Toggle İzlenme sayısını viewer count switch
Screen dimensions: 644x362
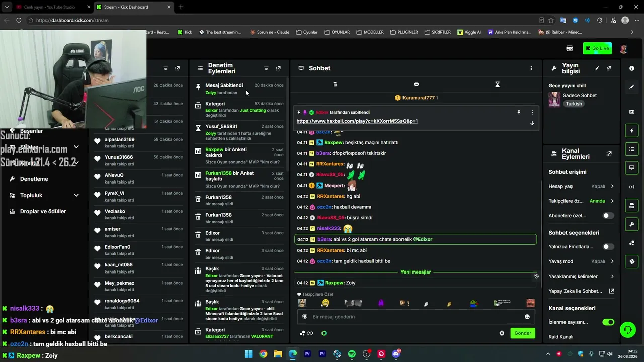tap(608, 322)
